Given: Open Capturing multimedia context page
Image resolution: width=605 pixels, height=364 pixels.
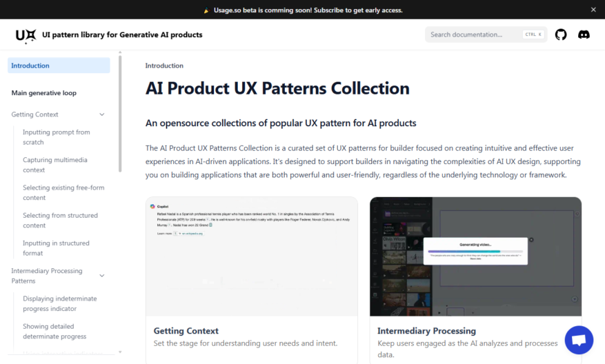Looking at the screenshot, I should click(x=54, y=165).
